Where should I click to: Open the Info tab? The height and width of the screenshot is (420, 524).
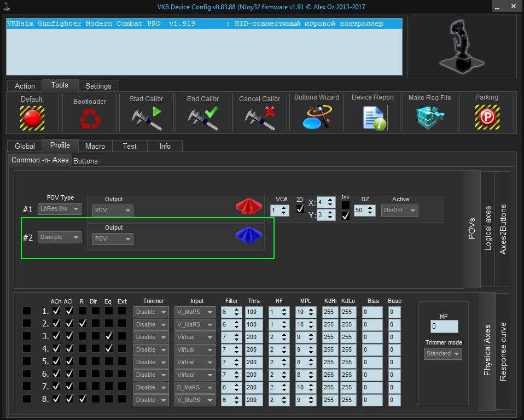click(x=165, y=146)
